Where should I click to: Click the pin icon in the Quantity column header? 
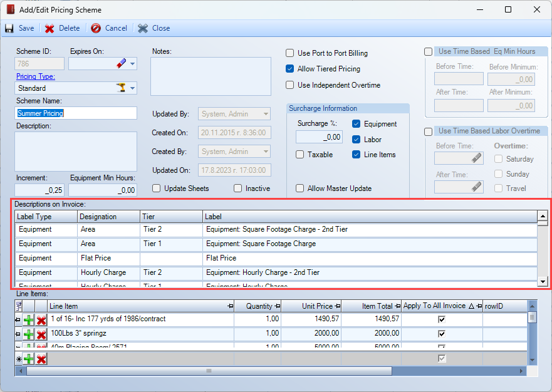278,306
